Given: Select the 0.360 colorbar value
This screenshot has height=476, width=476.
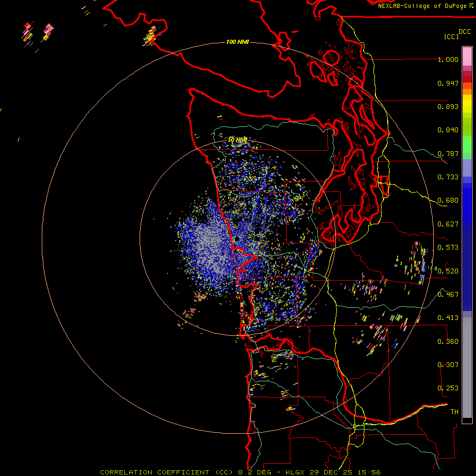Looking at the screenshot, I should tap(448, 342).
